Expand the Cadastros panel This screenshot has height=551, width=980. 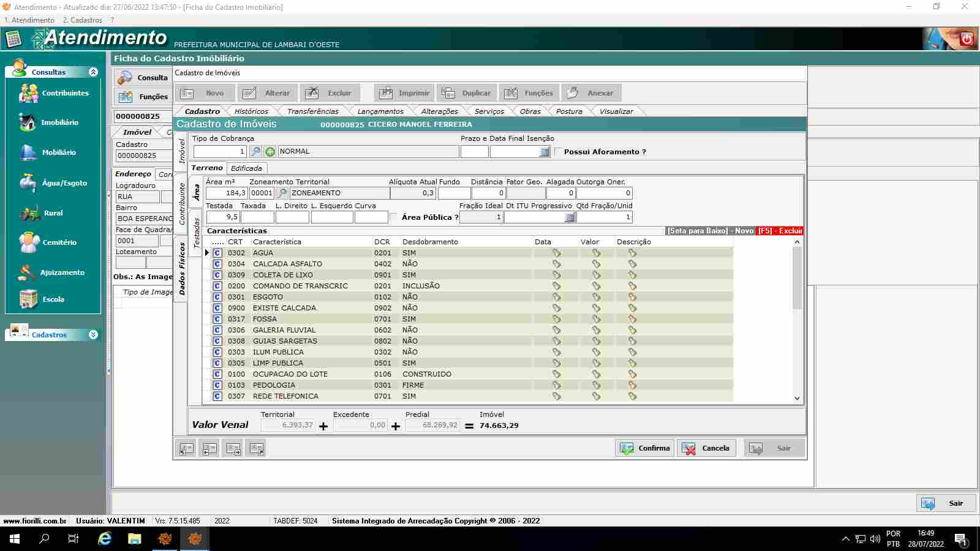click(93, 335)
